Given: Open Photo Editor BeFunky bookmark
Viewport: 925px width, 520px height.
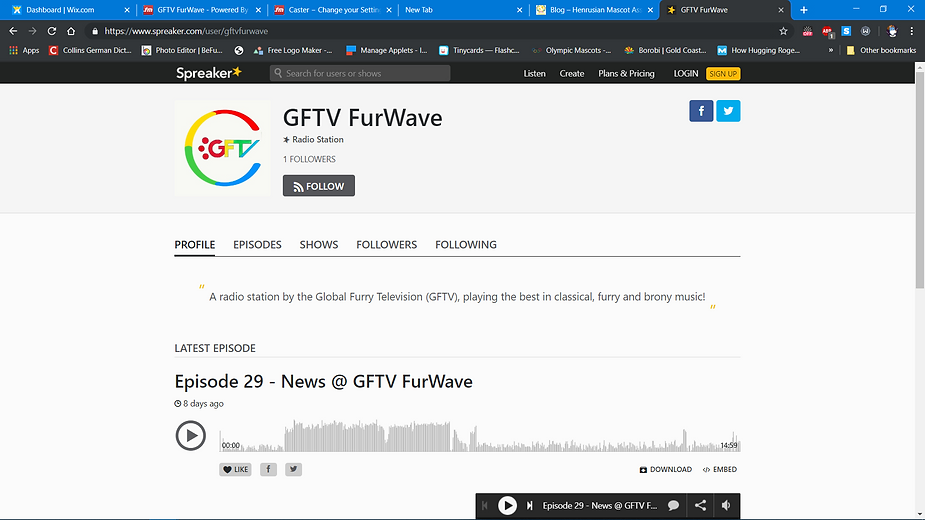Looking at the screenshot, I should 182,50.
